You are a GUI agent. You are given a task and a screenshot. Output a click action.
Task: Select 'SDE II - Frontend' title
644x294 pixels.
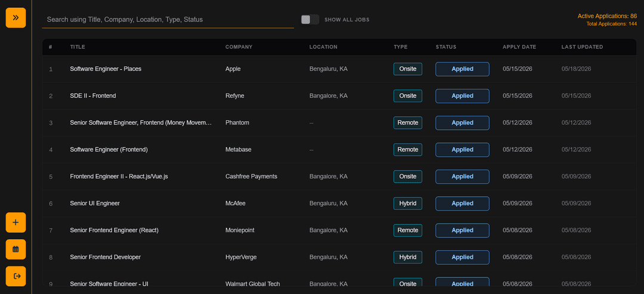[x=93, y=95]
